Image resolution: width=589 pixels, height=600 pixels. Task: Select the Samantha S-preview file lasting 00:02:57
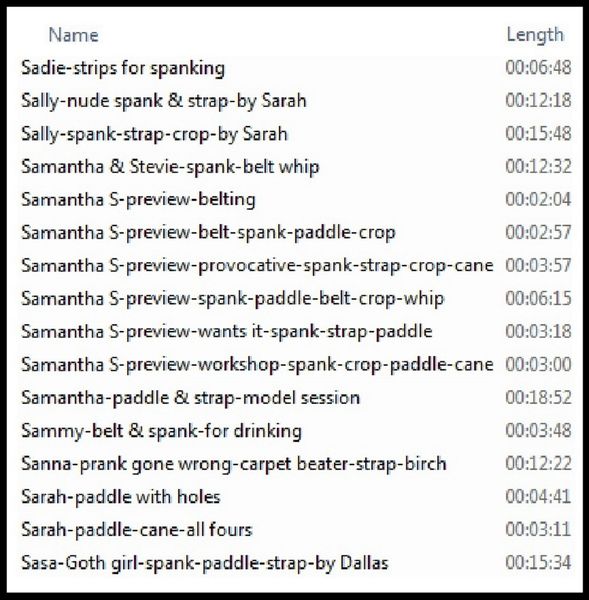point(295,232)
